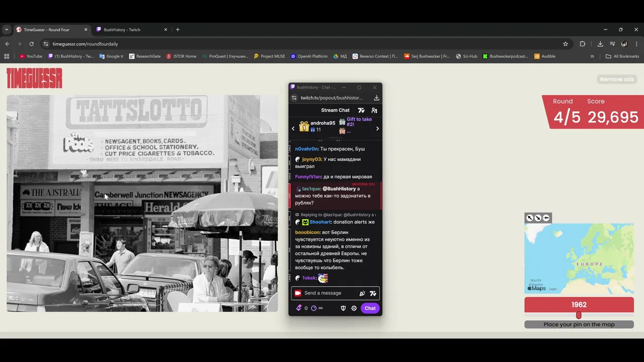Open the 7TV emote menu in chat input

pyautogui.click(x=373, y=293)
